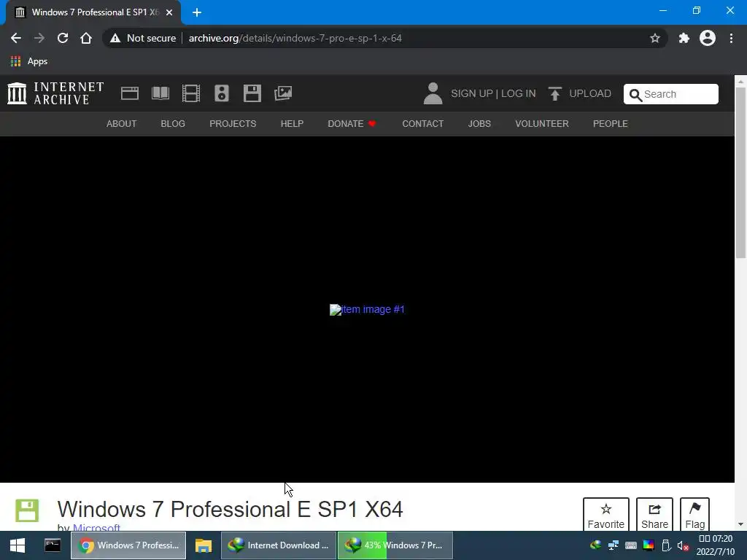Open the Internet Archive home logo

coord(55,93)
